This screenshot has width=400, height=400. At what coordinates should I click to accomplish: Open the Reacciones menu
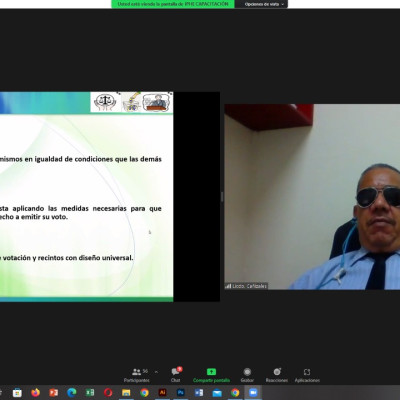pyautogui.click(x=277, y=375)
